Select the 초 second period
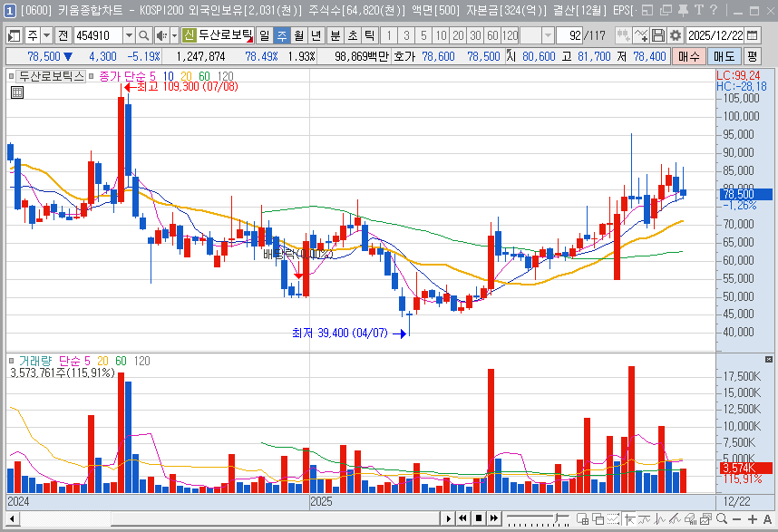The height and width of the screenshot is (532, 778). coord(353,35)
